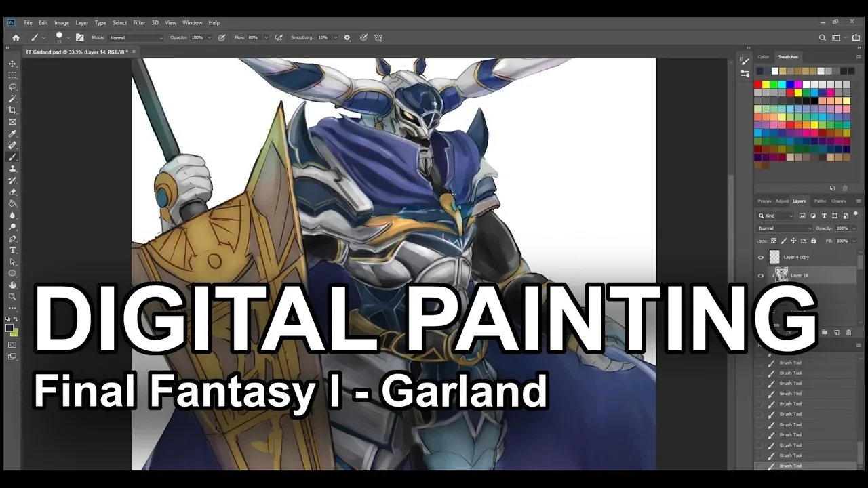Select the Path Selection tool
The width and height of the screenshot is (868, 488).
pyautogui.click(x=12, y=262)
